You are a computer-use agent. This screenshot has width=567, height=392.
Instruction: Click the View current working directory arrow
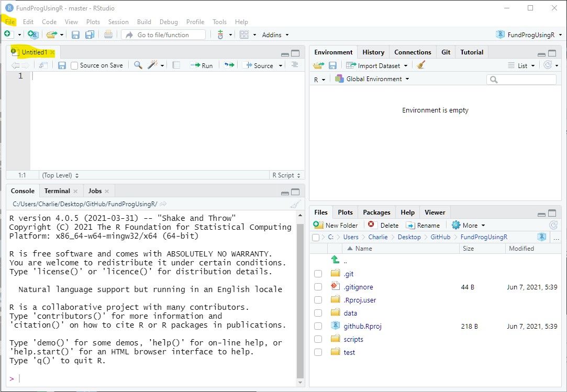[163, 204]
